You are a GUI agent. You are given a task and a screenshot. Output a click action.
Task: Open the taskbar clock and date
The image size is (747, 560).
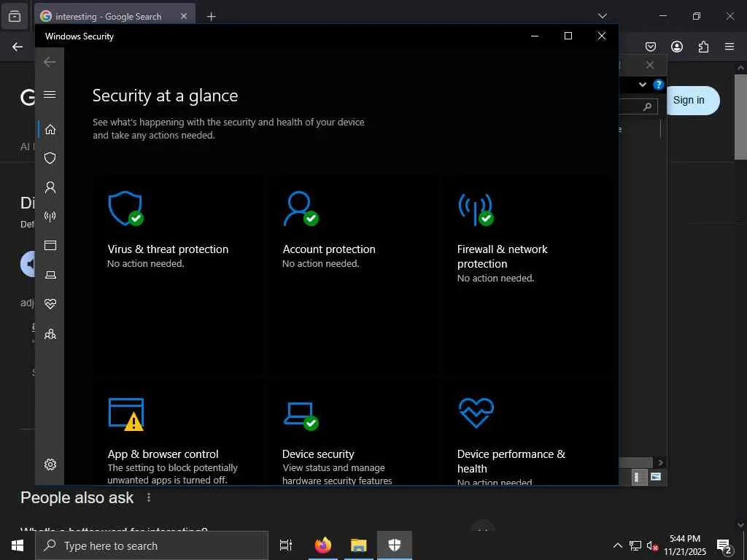684,545
